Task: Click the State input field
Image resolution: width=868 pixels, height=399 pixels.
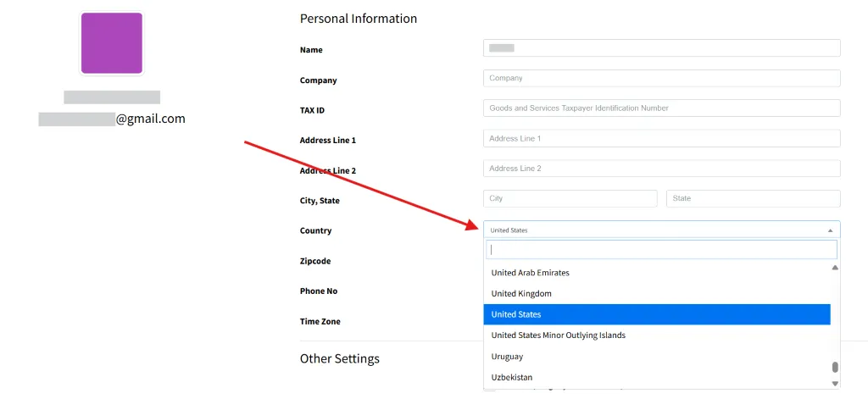Action: (x=753, y=198)
